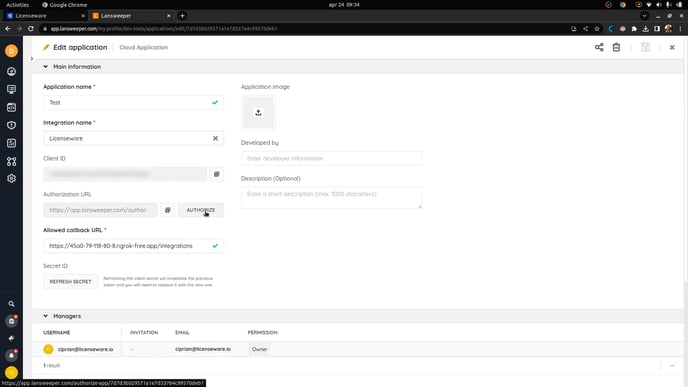Open the settings gear in the sidebar
Screen dimensions: 688x387
click(x=11, y=179)
